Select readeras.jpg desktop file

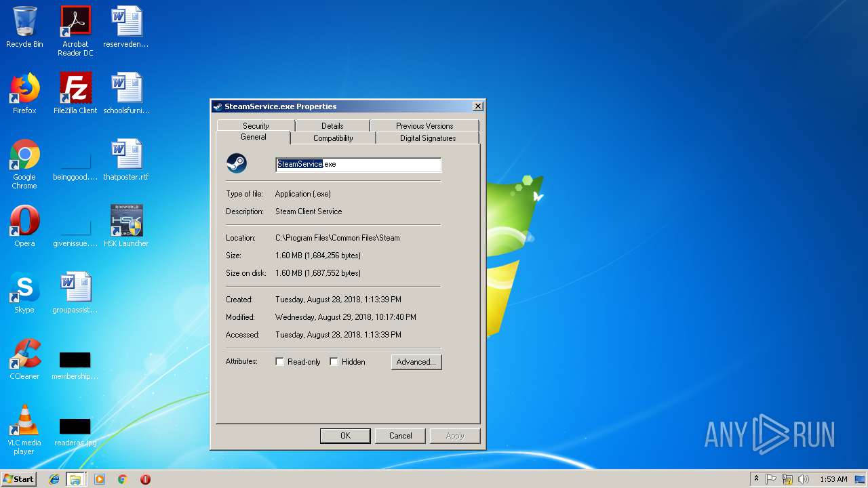coord(75,431)
